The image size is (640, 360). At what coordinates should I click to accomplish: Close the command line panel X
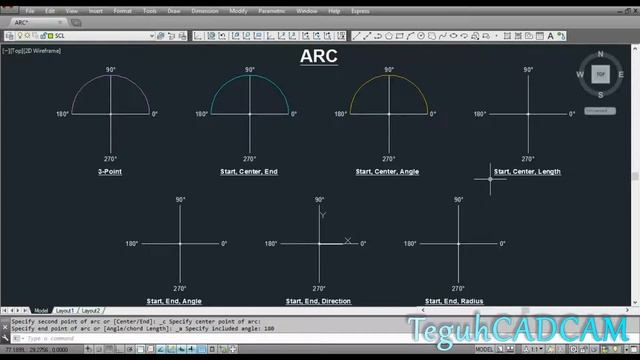pyautogui.click(x=5, y=327)
